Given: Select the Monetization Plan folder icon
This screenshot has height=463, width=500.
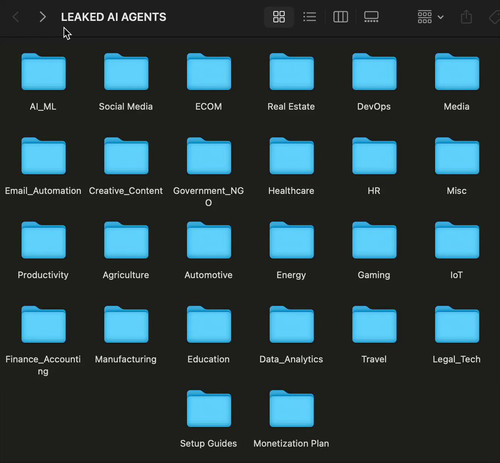Looking at the screenshot, I should 291,408.
